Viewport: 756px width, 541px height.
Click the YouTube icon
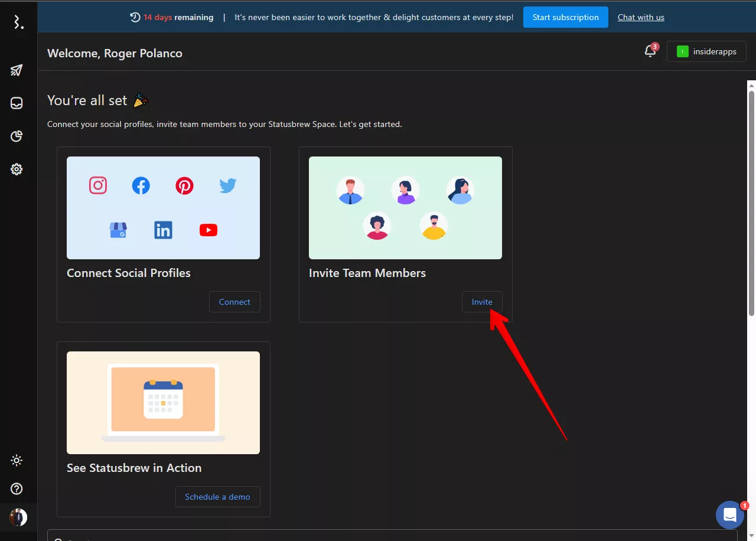coord(208,230)
